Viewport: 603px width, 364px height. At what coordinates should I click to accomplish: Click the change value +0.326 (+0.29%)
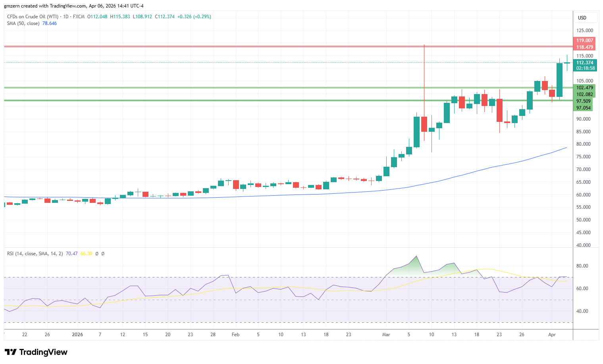tap(194, 17)
